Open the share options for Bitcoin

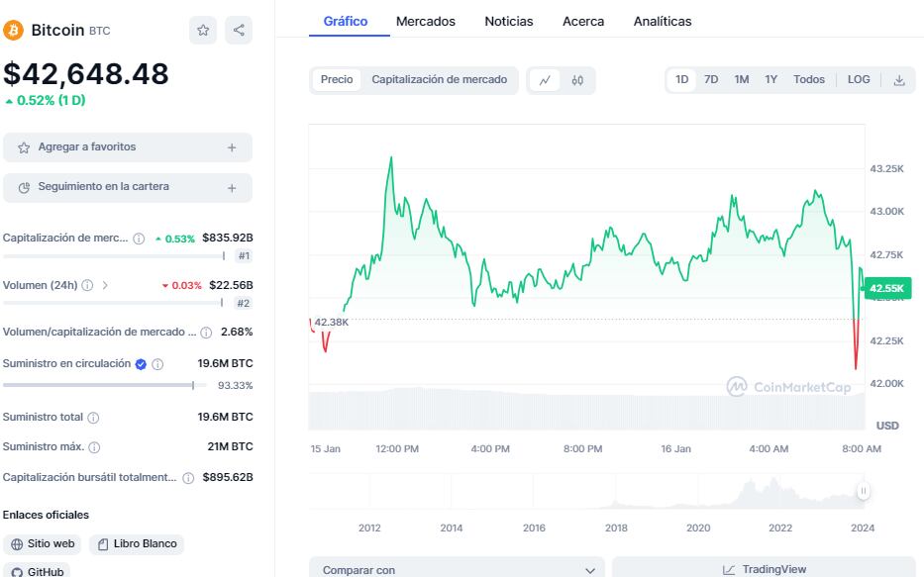(x=238, y=31)
